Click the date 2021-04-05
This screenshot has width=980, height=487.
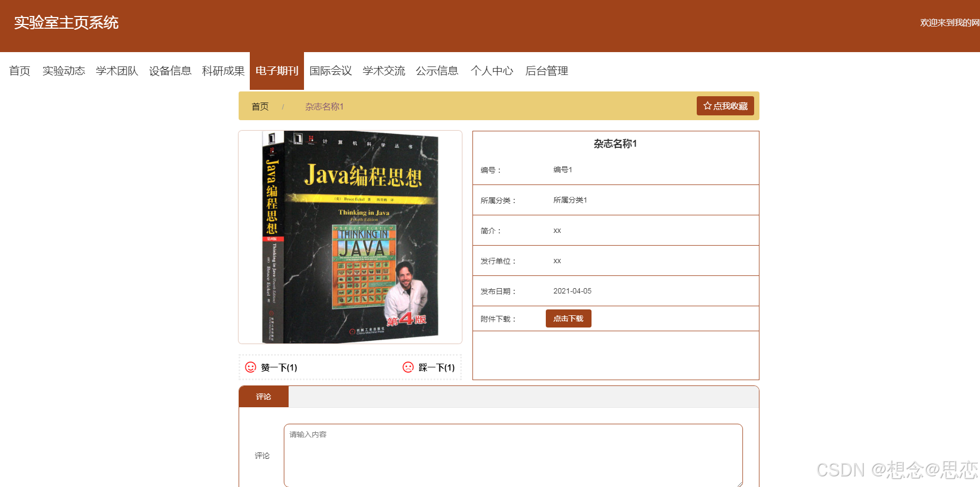pos(572,291)
